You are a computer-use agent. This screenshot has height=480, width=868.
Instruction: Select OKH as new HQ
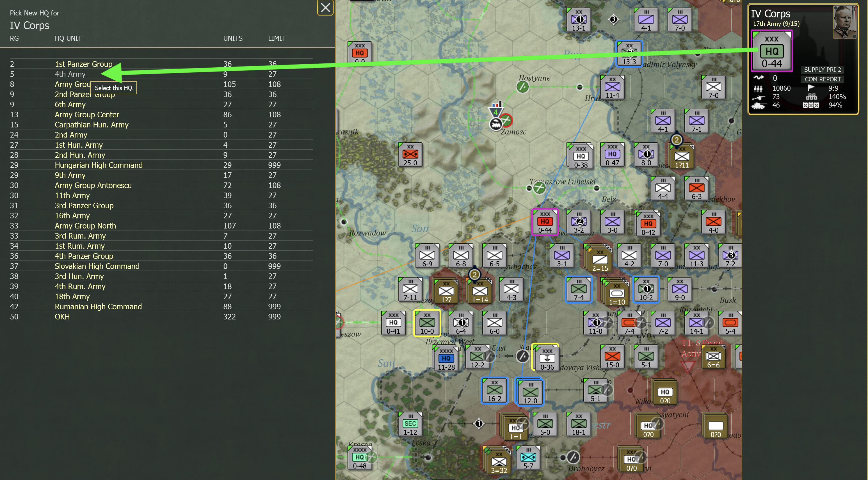[161, 317]
